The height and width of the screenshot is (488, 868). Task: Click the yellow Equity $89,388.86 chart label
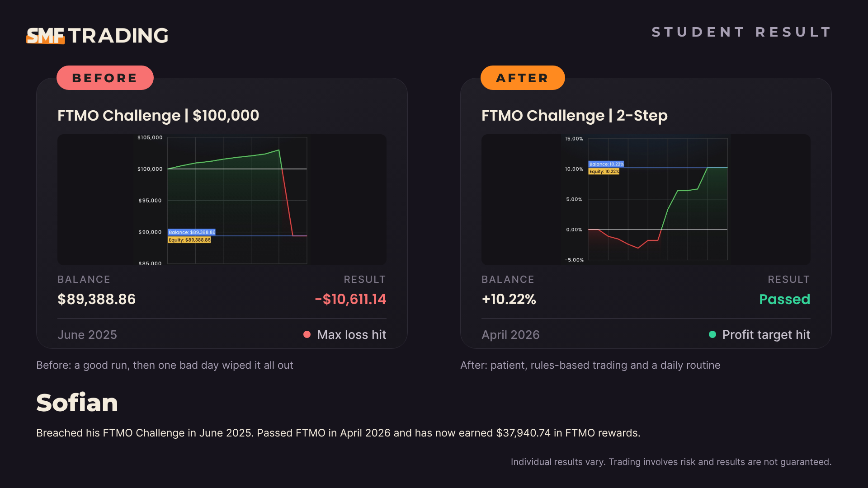click(x=189, y=240)
